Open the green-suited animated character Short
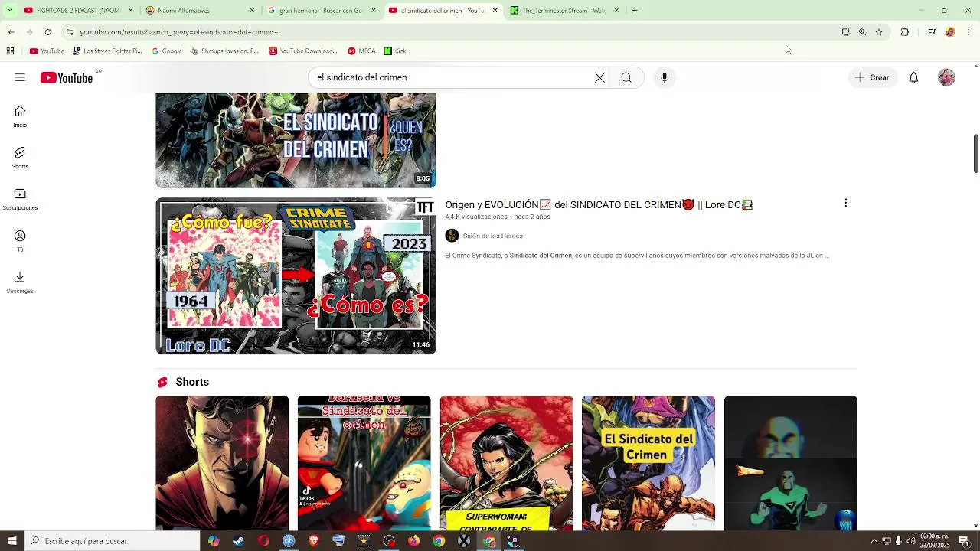Viewport: 980px width, 551px height. (791, 463)
